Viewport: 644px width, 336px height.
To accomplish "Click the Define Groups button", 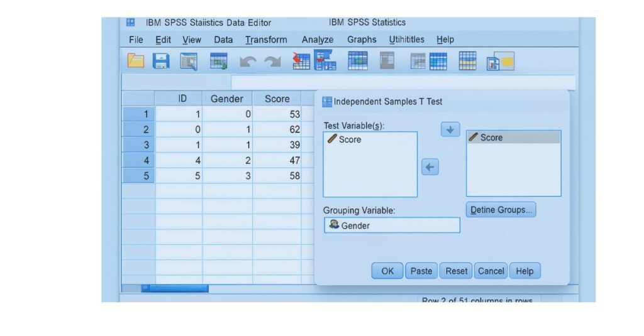I will click(x=501, y=210).
